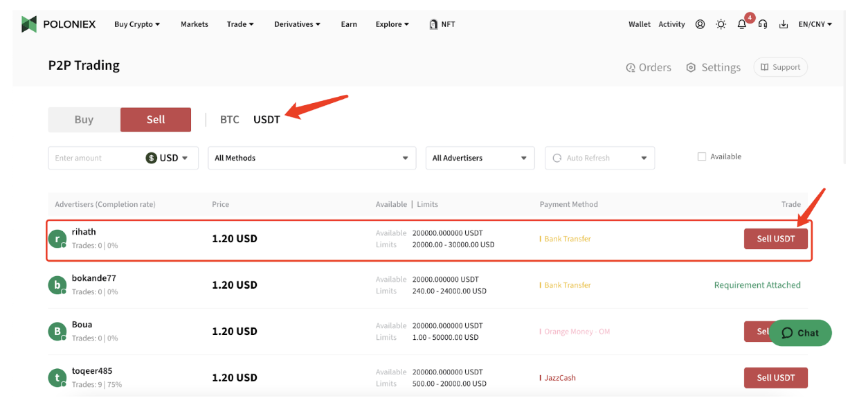Click toqeer485's avatar icon
Viewport: 868px width, 407px height.
point(57,378)
